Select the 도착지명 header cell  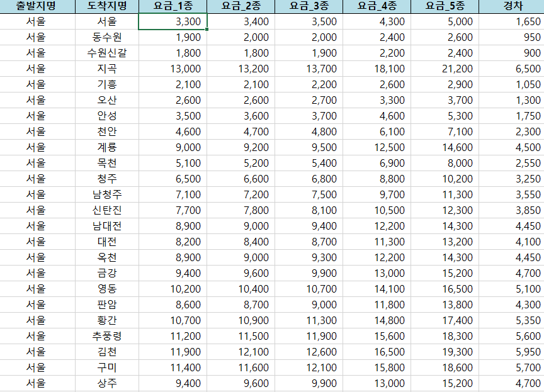107,6
